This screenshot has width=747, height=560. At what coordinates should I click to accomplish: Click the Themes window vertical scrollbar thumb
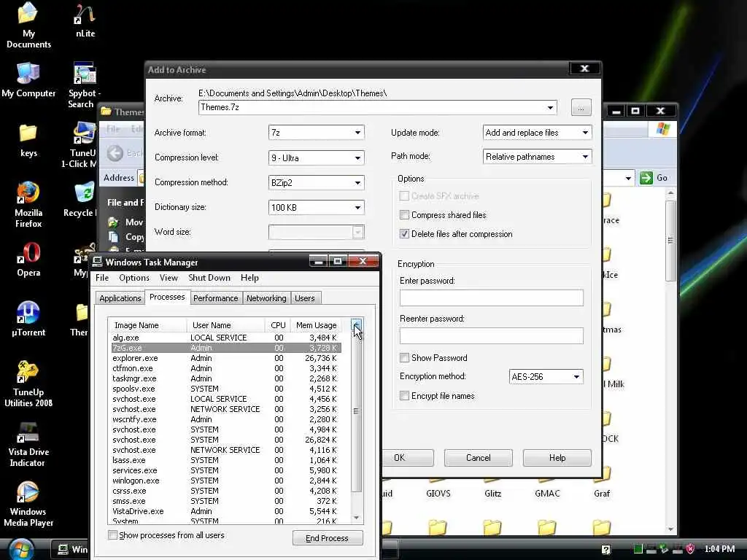tap(670, 241)
